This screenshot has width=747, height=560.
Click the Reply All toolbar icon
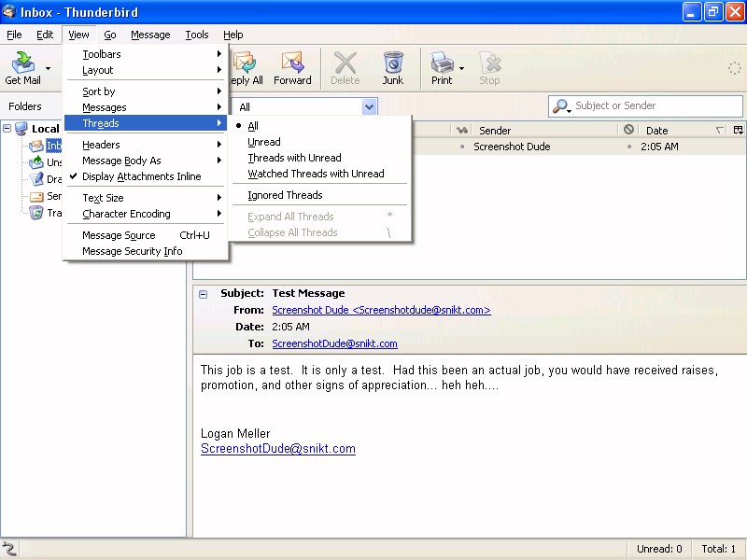coord(245,62)
